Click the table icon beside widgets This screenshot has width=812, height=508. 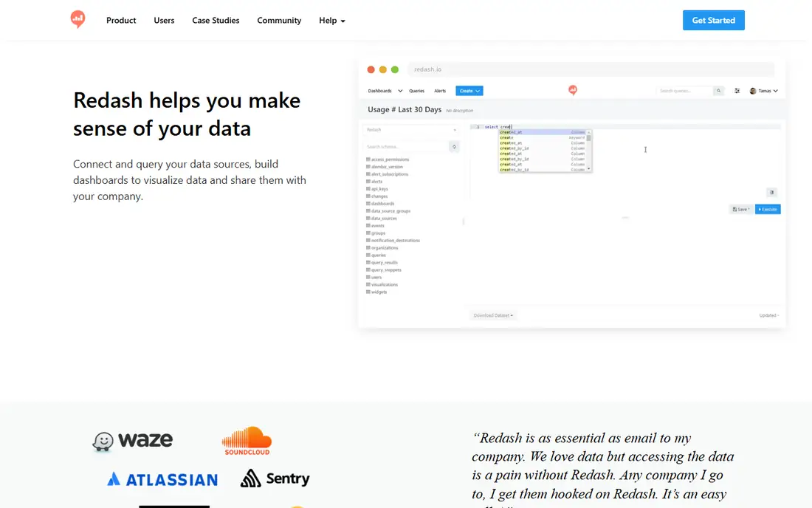point(368,292)
